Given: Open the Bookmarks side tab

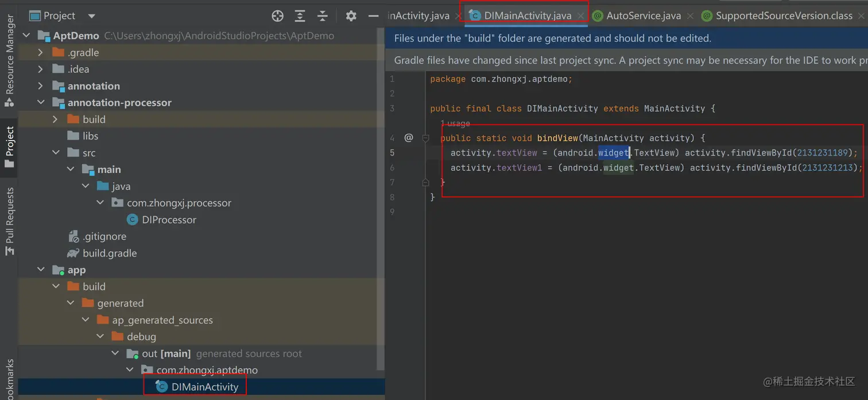Looking at the screenshot, I should point(9,379).
